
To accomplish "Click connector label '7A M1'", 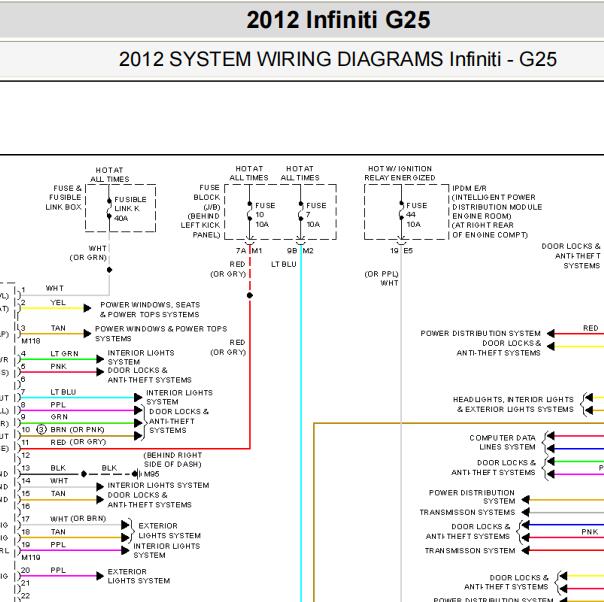I will tap(249, 251).
